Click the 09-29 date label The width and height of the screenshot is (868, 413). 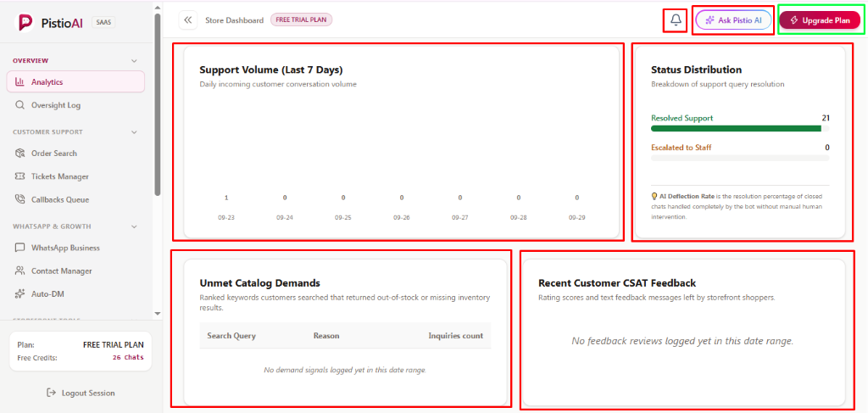click(576, 218)
